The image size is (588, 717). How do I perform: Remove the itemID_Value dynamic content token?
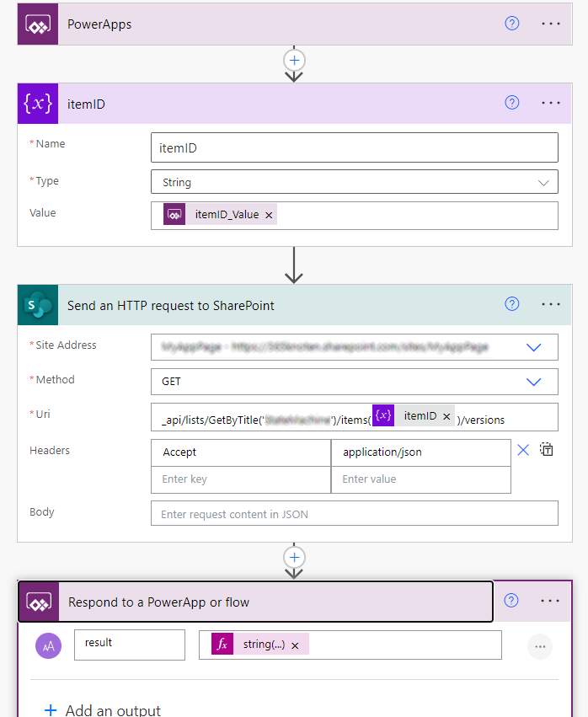click(269, 215)
